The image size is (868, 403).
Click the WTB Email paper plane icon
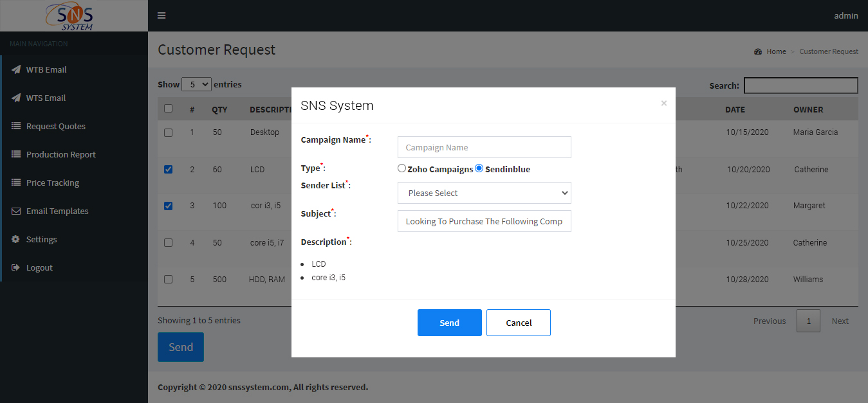click(x=16, y=69)
